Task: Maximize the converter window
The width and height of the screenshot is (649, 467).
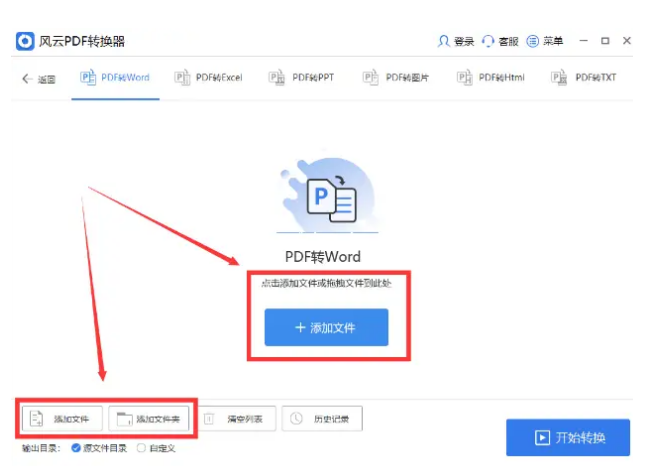Action: tap(605, 41)
